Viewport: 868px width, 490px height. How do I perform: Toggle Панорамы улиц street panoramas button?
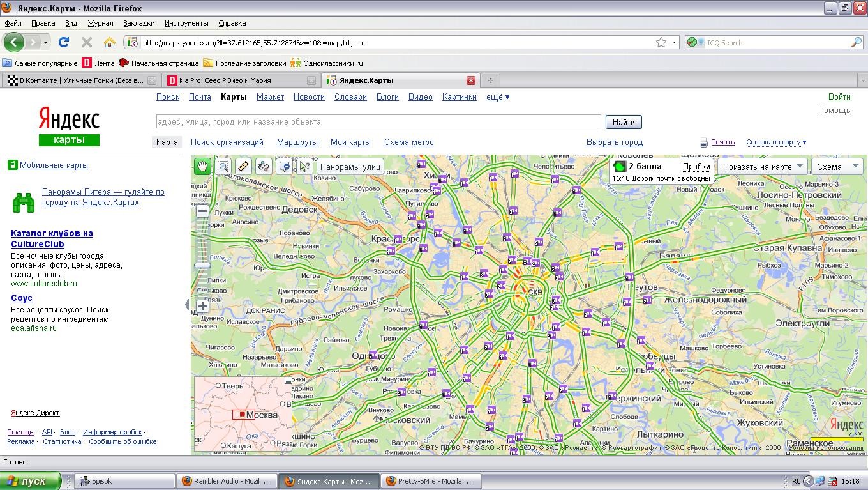pos(350,167)
